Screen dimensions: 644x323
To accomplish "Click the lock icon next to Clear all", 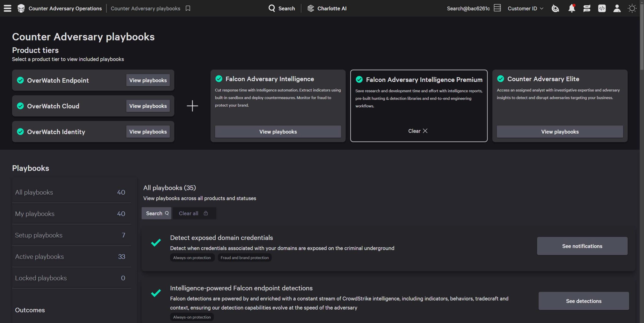I will pos(206,213).
